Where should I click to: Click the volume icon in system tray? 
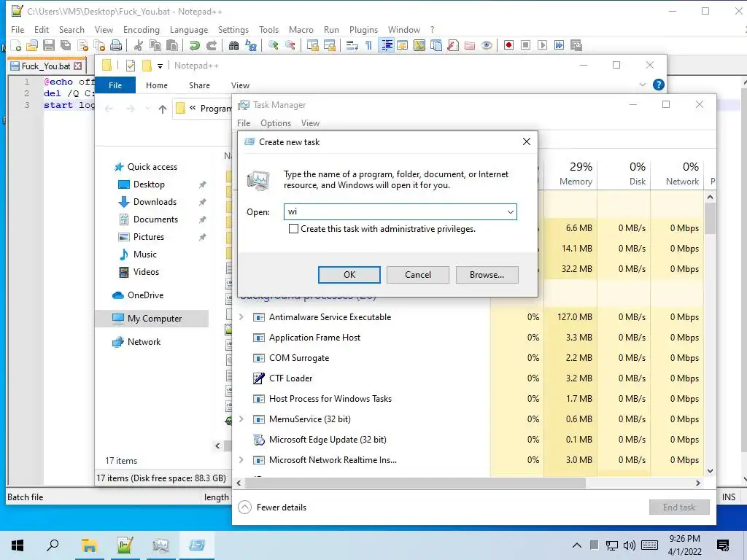point(630,545)
